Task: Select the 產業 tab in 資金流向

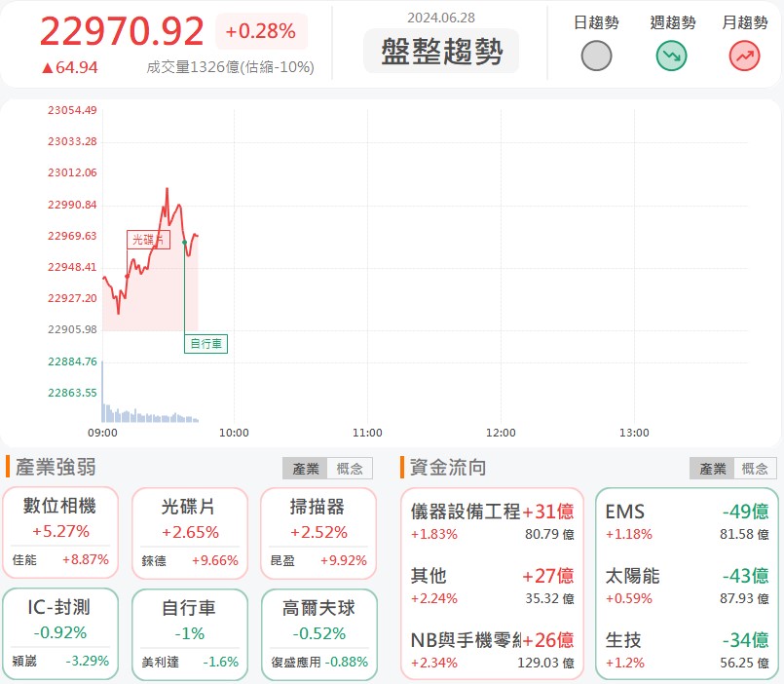Action: click(712, 469)
